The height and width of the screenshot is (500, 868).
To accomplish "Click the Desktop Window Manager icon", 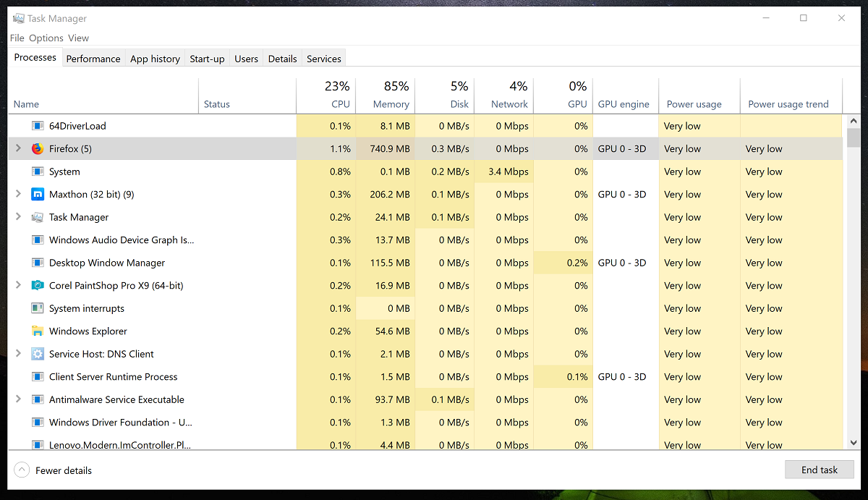I will tap(38, 263).
